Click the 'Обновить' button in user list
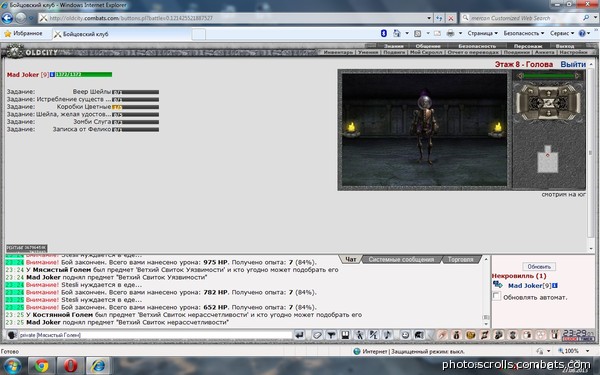The width and height of the screenshot is (600, 375). (x=539, y=266)
